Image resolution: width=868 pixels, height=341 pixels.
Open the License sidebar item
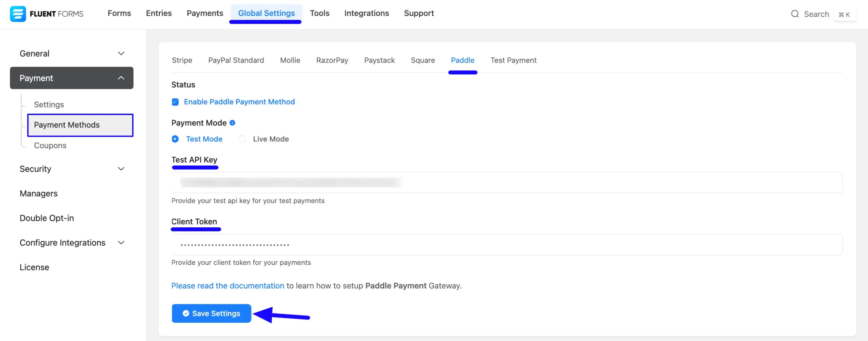click(34, 267)
